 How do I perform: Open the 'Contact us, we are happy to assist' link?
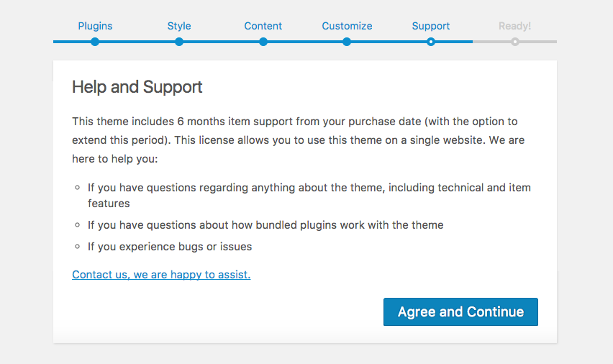coord(161,274)
